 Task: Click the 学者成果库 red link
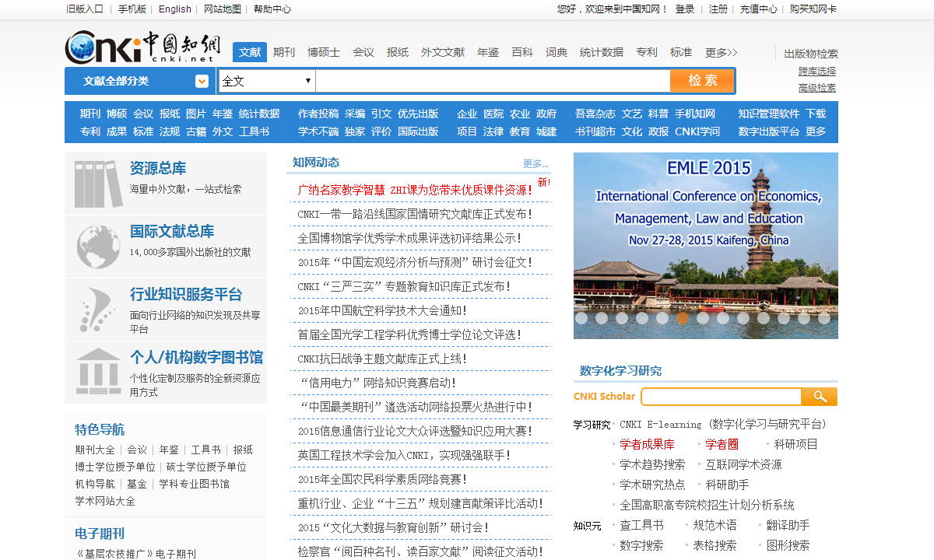[648, 444]
